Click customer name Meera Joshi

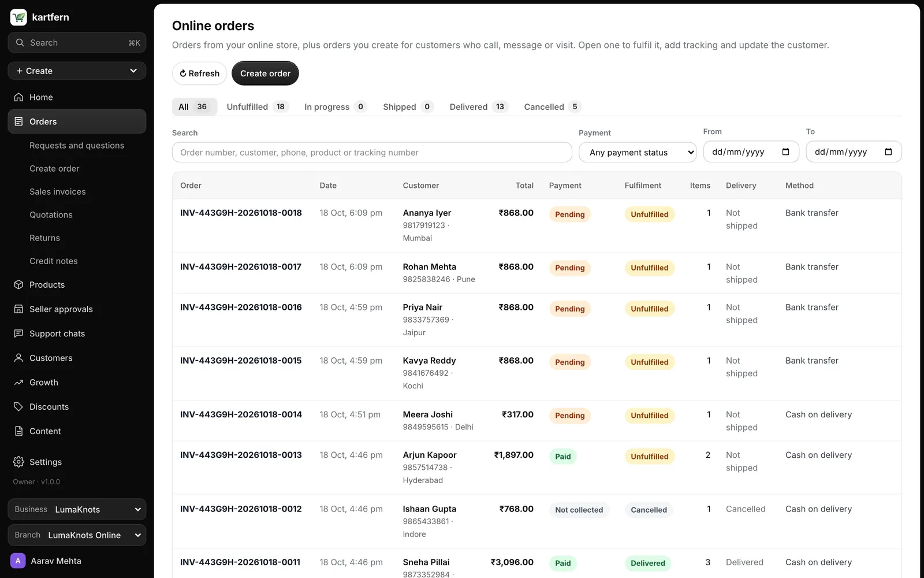pyautogui.click(x=428, y=414)
